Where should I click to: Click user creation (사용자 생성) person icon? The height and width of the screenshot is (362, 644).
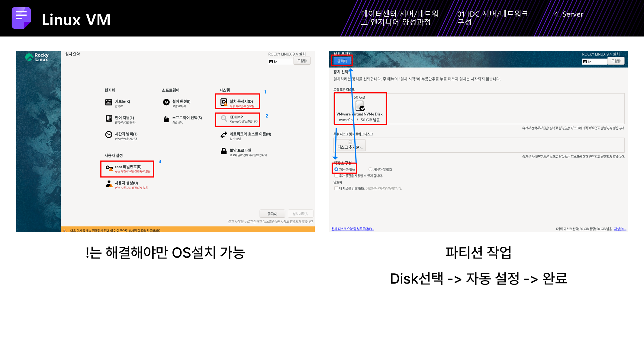pyautogui.click(x=109, y=184)
